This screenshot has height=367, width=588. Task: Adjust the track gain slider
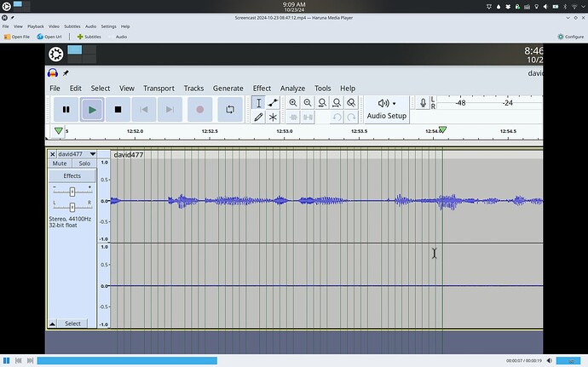pyautogui.click(x=72, y=192)
